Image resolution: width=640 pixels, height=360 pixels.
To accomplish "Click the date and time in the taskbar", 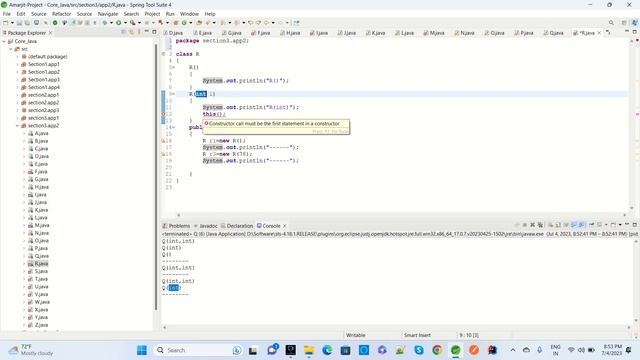I will 611,350.
